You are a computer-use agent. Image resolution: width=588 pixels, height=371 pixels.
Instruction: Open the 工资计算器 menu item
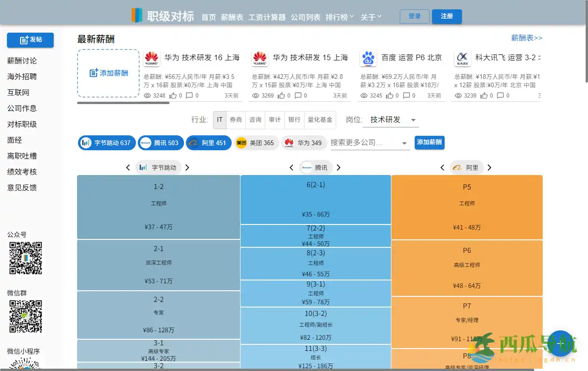(267, 16)
